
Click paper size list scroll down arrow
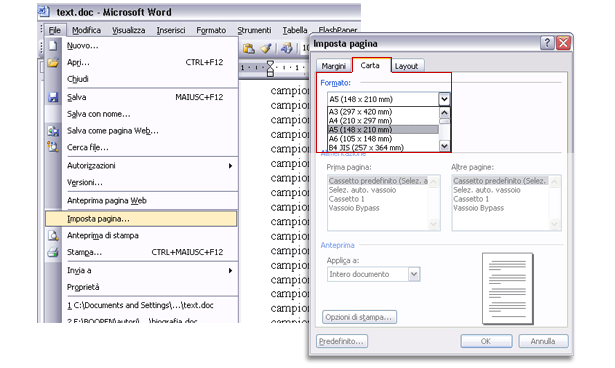444,146
